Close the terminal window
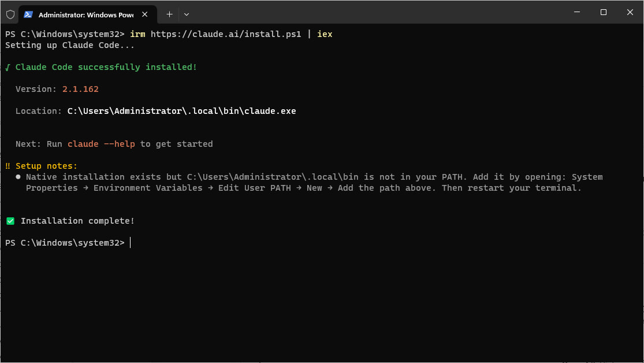The width and height of the screenshot is (644, 363). pos(630,12)
